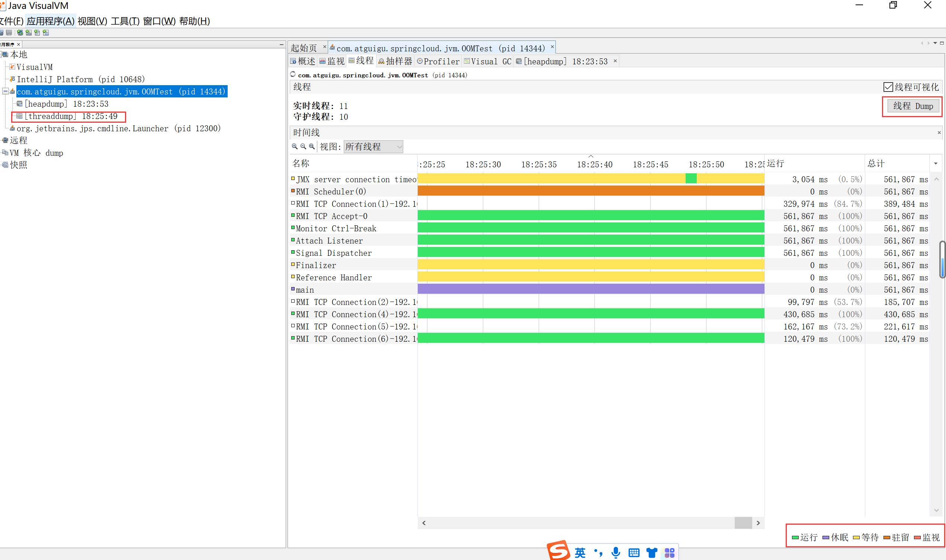Sort by the 名称 column header

353,163
